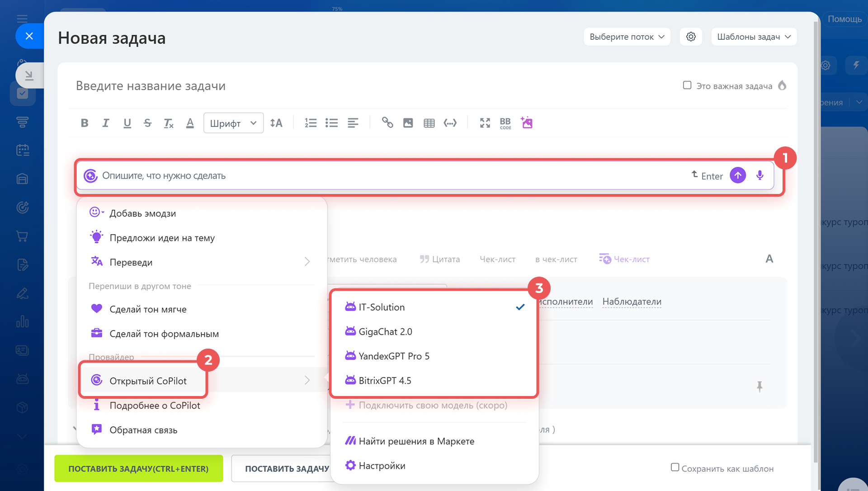
Task: Open the 'Шаблоны задач' dropdown
Action: [754, 37]
